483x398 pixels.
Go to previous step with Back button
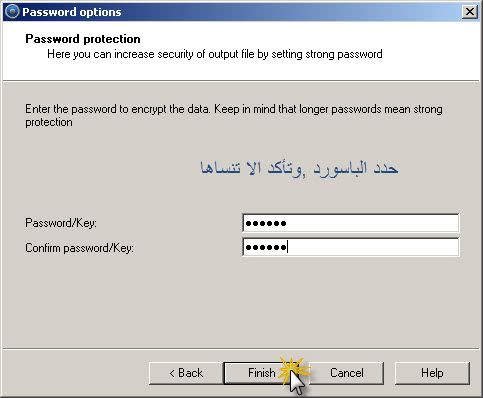tap(186, 373)
